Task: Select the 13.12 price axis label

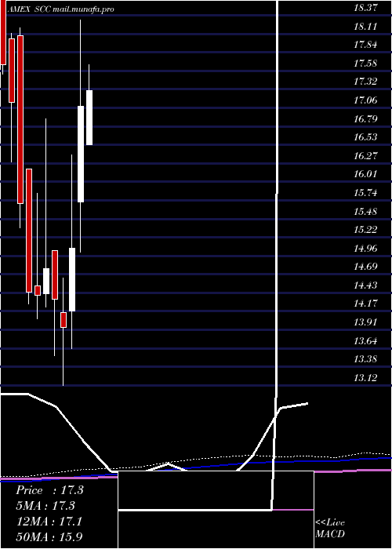Action: pyautogui.click(x=365, y=377)
